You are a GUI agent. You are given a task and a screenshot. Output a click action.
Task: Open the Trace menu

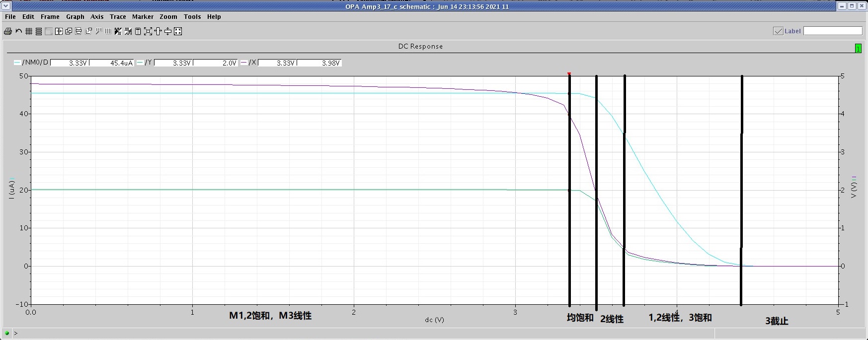coord(118,17)
